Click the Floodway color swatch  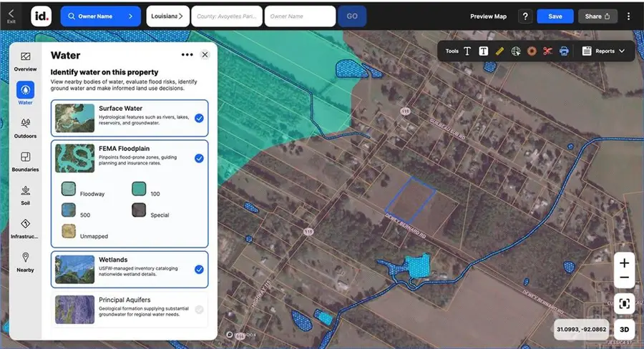(x=68, y=189)
